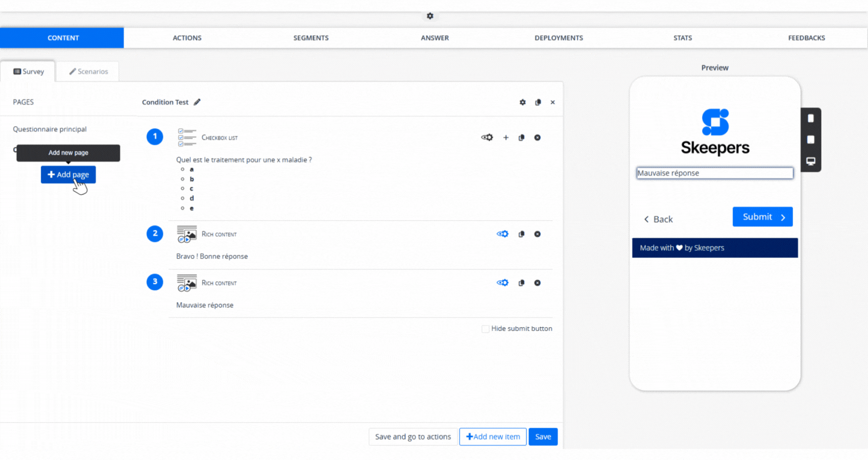Switch to the Actions tab

187,38
